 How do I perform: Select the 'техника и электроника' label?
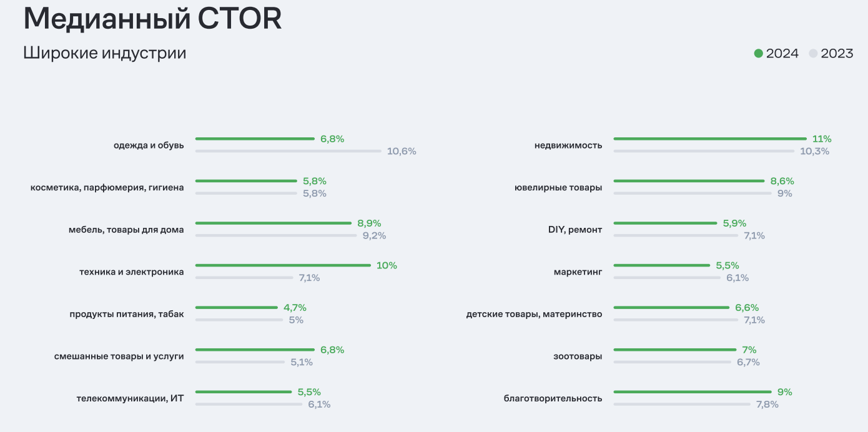click(132, 272)
